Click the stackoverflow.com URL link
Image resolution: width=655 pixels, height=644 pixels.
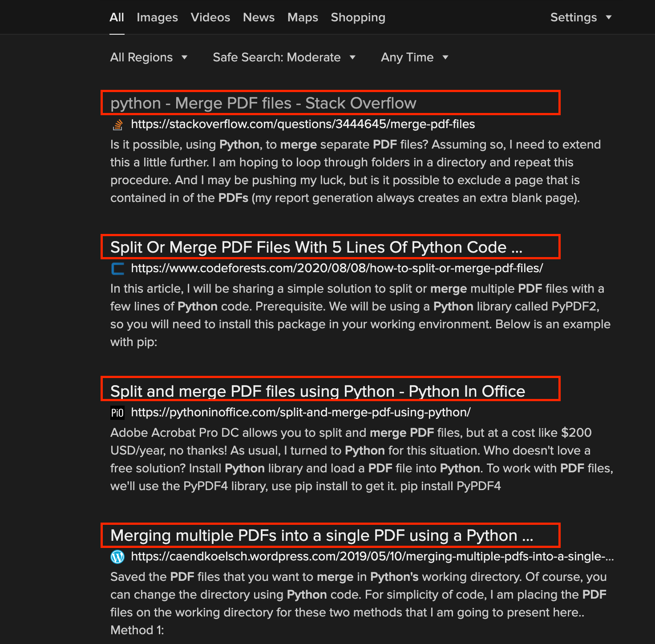coord(303,124)
